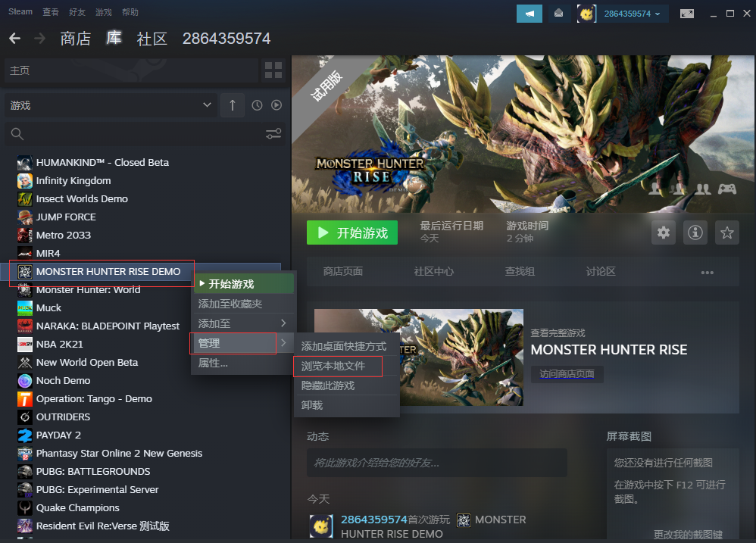Click 更改我的截图键 link
This screenshot has height=543, width=756.
click(688, 535)
